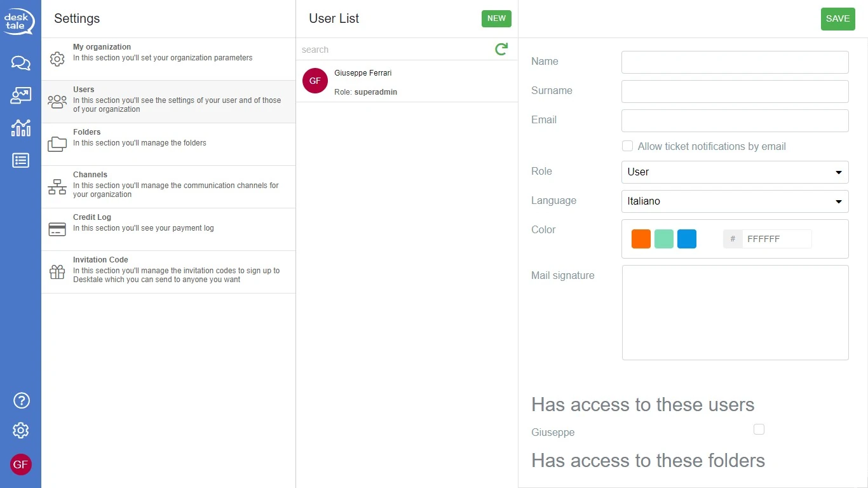This screenshot has width=868, height=488.
Task: Pick the orange color swatch
Action: click(x=641, y=239)
